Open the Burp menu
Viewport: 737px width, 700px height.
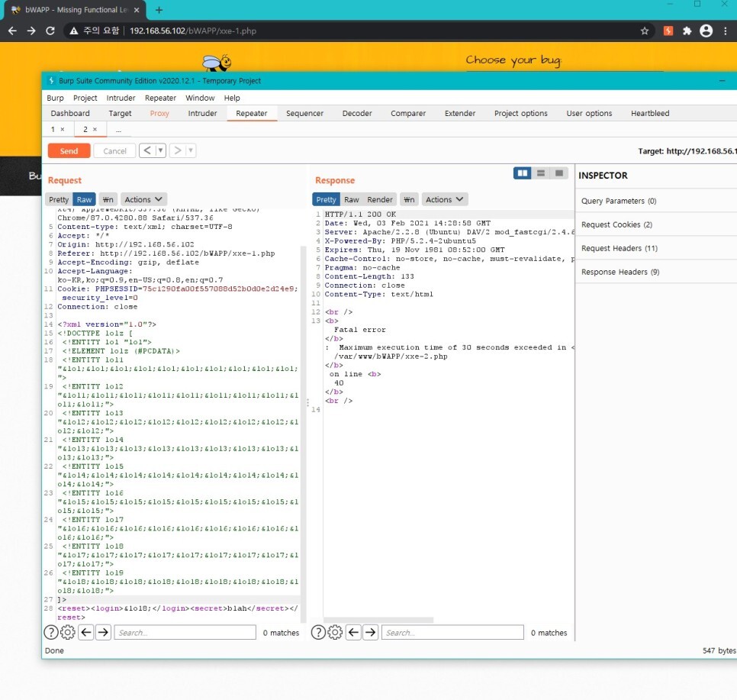pyautogui.click(x=55, y=98)
